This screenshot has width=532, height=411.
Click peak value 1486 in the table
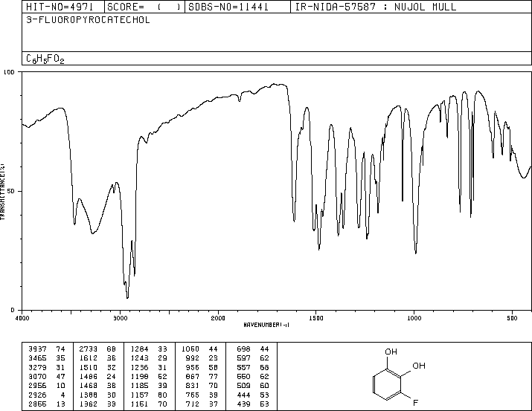[x=89, y=376]
